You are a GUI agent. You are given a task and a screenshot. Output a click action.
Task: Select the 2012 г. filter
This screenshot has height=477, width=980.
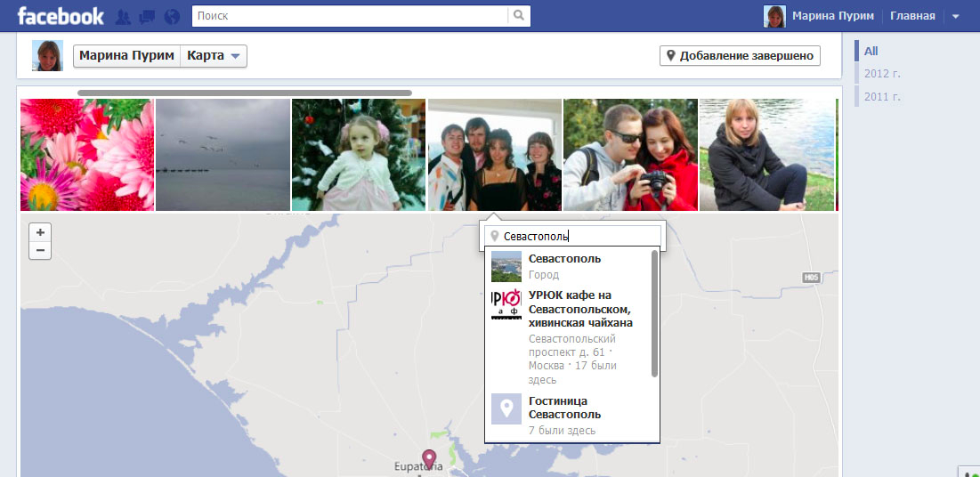coord(882,74)
